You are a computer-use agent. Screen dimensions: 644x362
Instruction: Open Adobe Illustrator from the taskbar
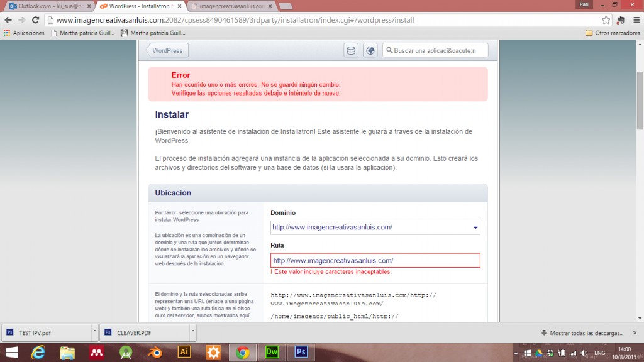tap(185, 352)
